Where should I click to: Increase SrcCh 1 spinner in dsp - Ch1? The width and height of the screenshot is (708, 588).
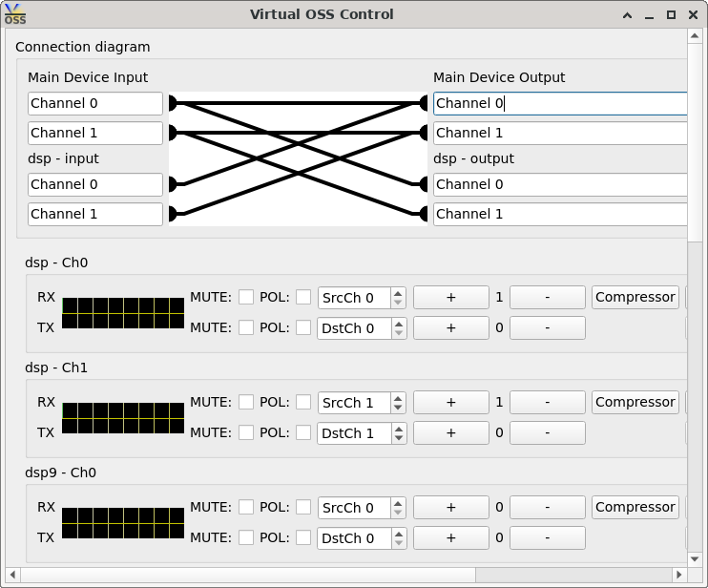tap(398, 398)
